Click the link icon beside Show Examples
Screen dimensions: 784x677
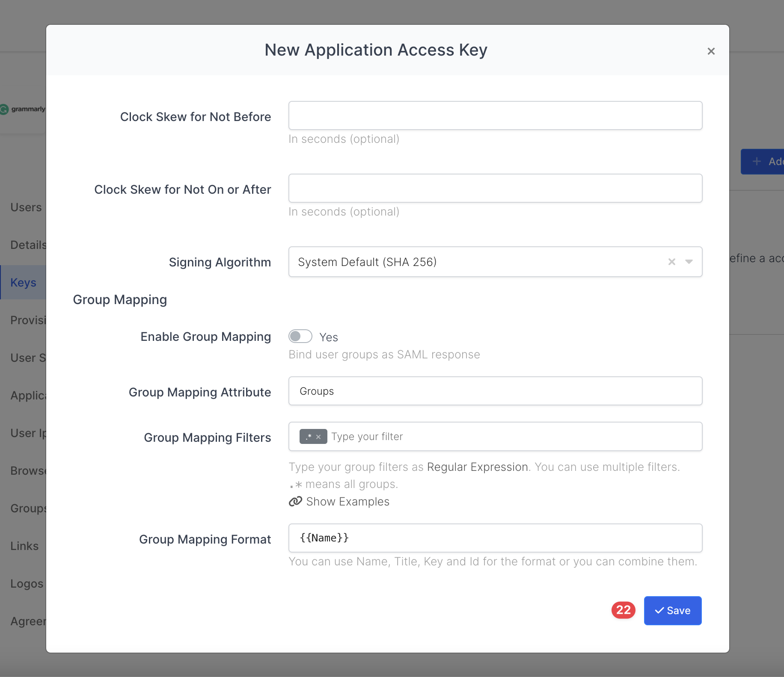coord(295,502)
